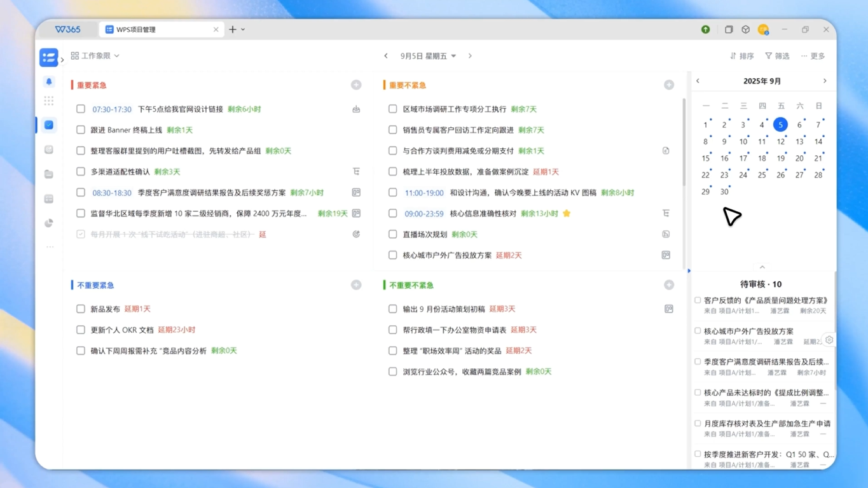
Task: Click the 排序 sort button
Action: click(x=742, y=56)
